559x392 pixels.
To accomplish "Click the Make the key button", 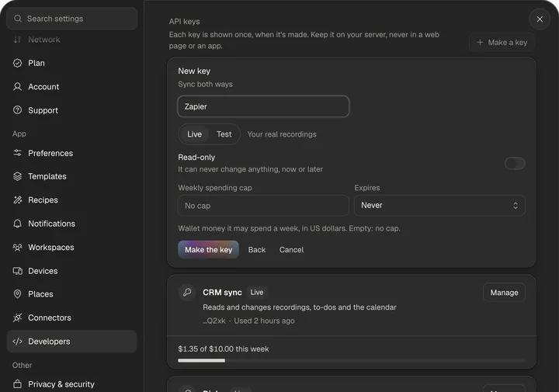I will (208, 249).
